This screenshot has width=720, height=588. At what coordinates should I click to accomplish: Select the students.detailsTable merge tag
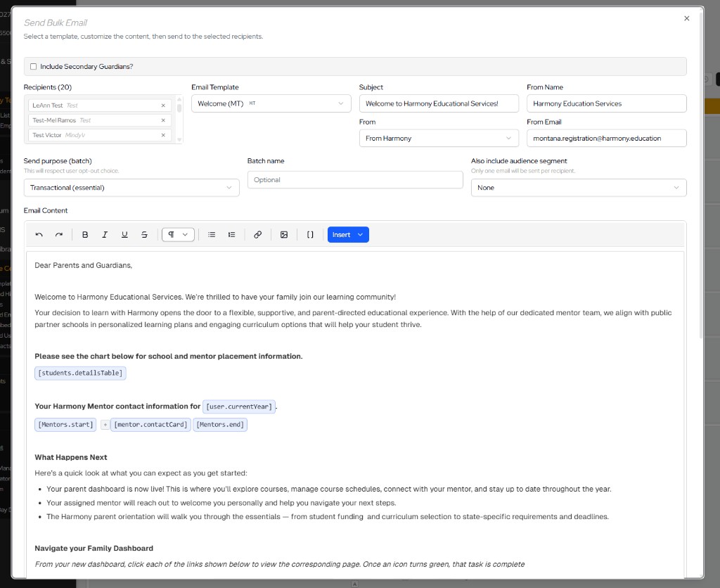coord(80,373)
